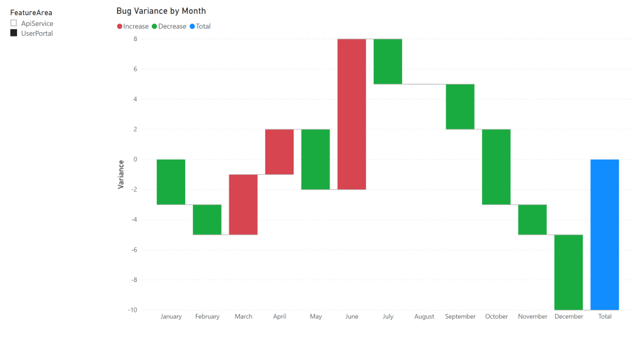Click the Bug Variance by Month title
The image size is (644, 342).
pos(161,11)
